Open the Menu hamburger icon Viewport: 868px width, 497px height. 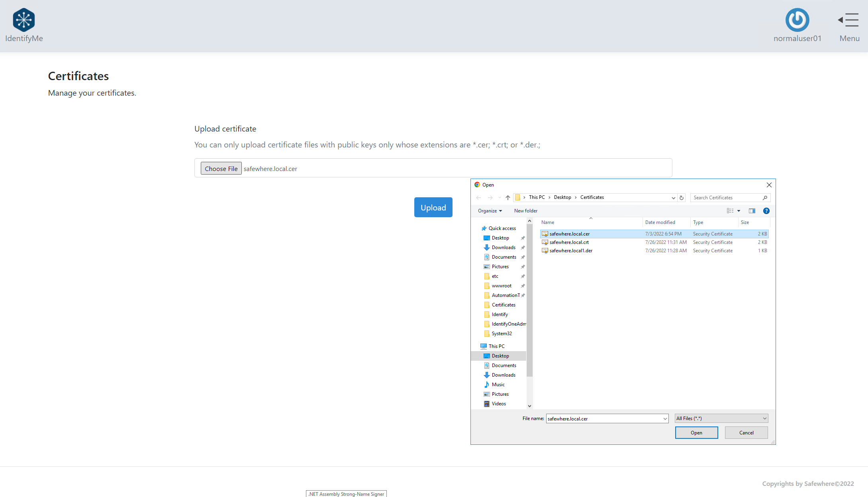[x=849, y=20]
